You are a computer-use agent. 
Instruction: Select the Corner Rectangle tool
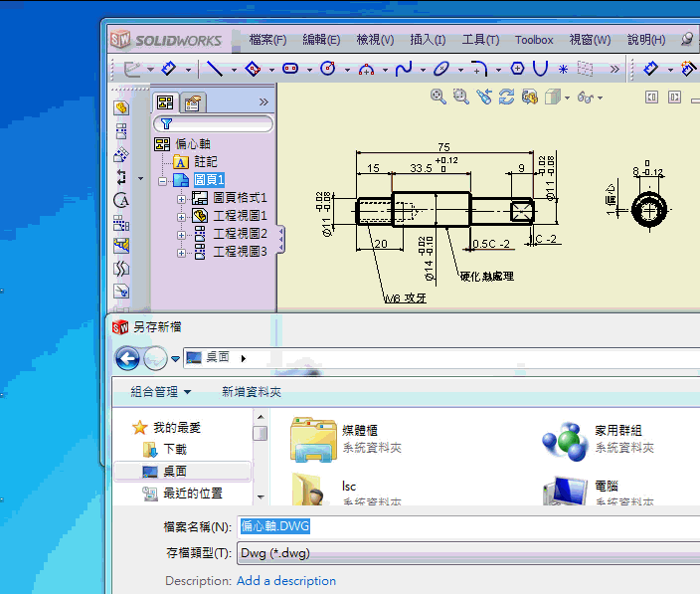(253, 69)
